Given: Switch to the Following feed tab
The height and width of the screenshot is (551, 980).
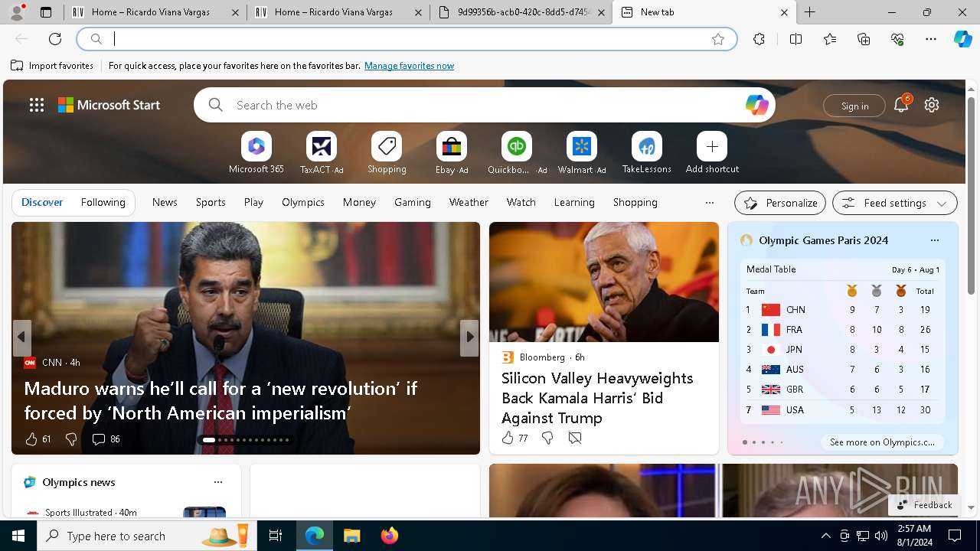Looking at the screenshot, I should click(x=103, y=202).
